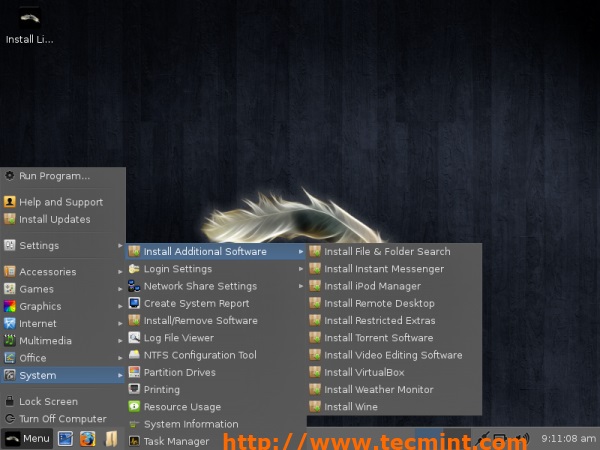This screenshot has height=450, width=600.
Task: Click the Install Updates package icon
Action: (10, 219)
